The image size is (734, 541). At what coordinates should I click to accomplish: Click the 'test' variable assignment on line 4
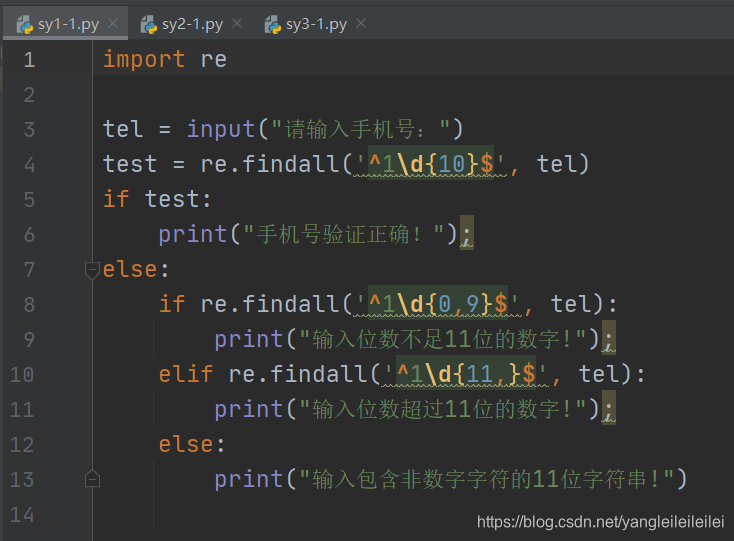(x=130, y=164)
